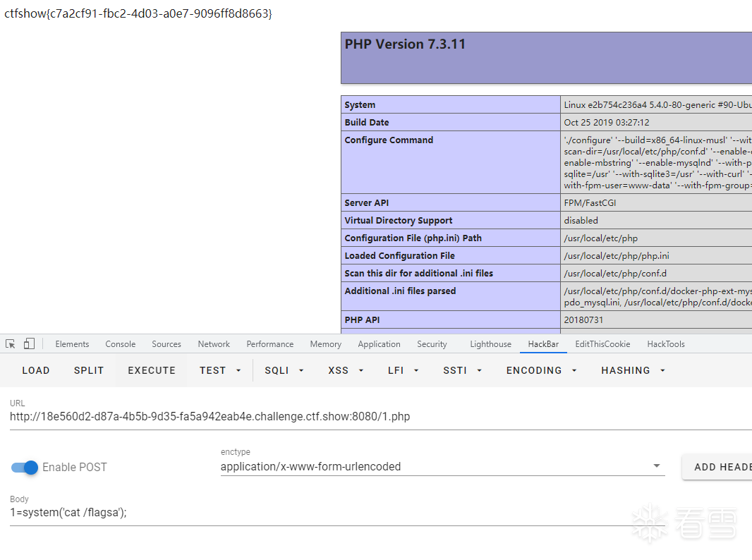Click the LOAD button in HackBar
Screen dimensions: 752x560
click(36, 370)
